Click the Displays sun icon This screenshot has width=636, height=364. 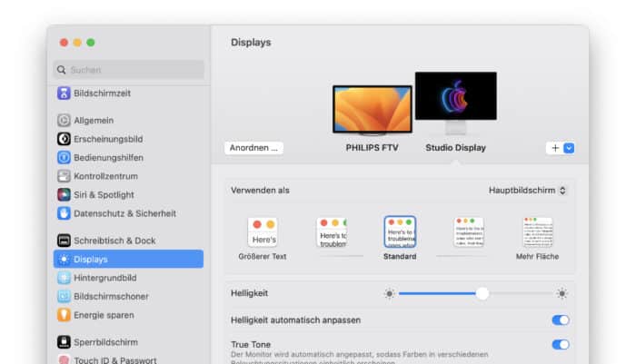coord(64,259)
